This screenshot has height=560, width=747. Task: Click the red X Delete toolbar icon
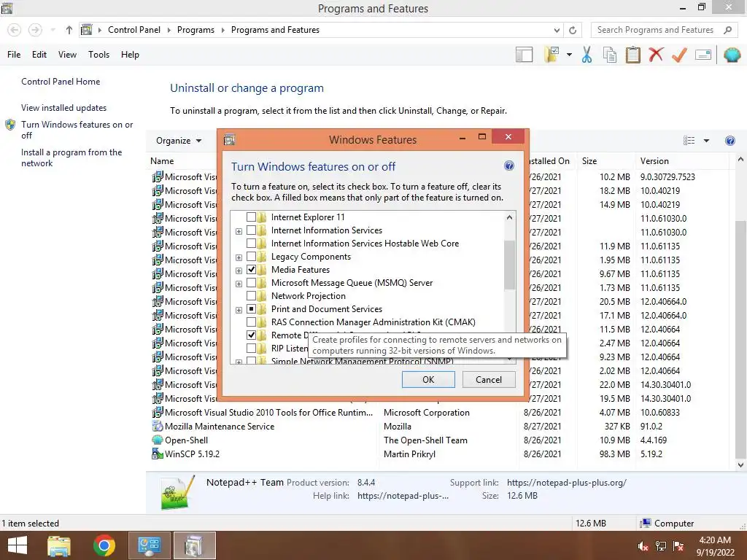point(656,55)
